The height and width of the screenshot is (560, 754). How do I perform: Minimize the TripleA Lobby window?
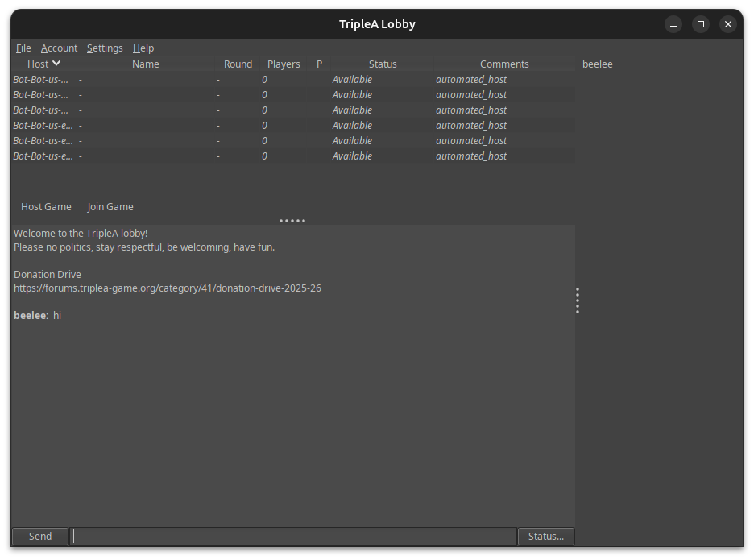click(673, 24)
